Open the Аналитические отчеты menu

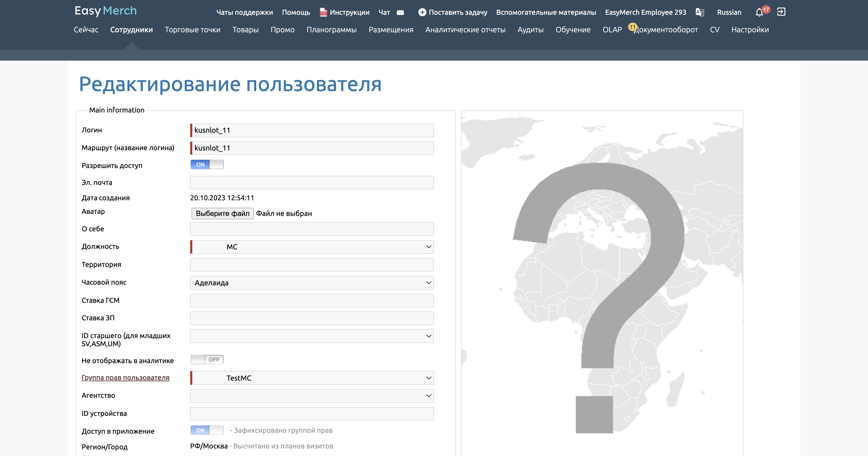pyautogui.click(x=465, y=30)
